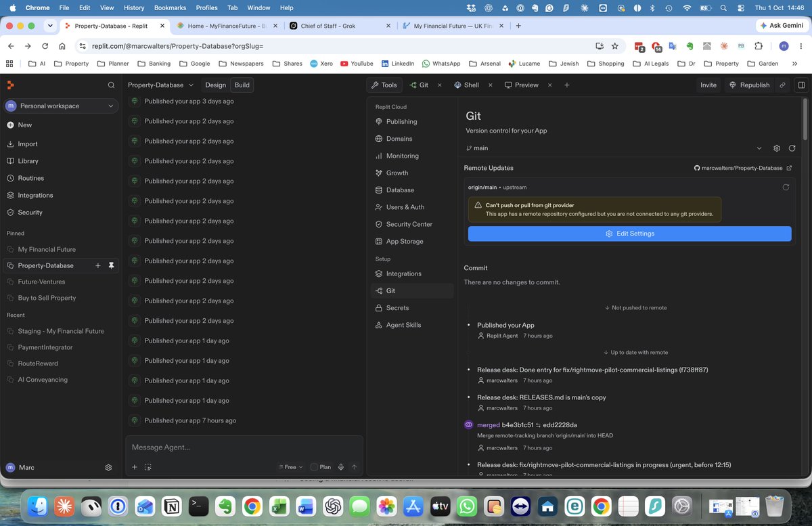The image size is (812, 526).
Task: Open marcwalters/Property-Database GitHub link
Action: (x=743, y=168)
